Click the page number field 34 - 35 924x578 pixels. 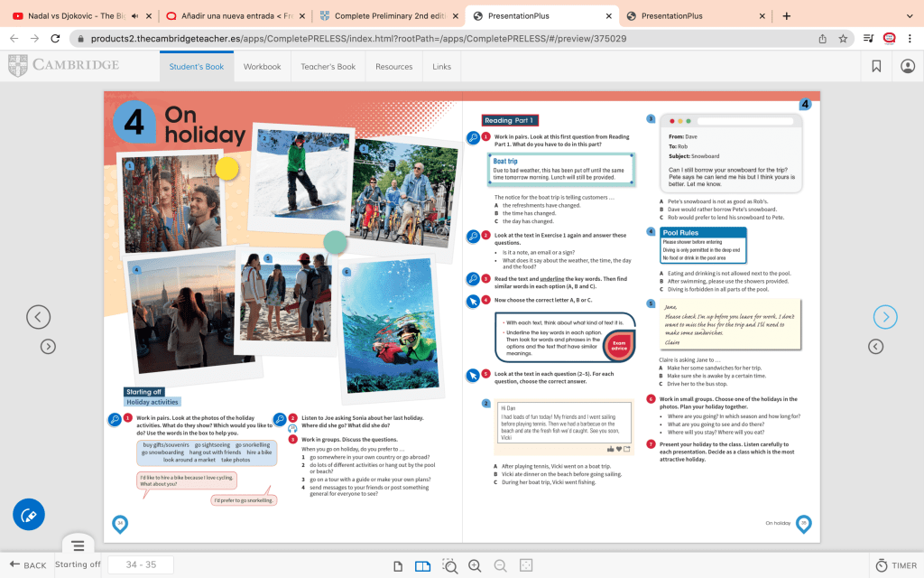[141, 565]
